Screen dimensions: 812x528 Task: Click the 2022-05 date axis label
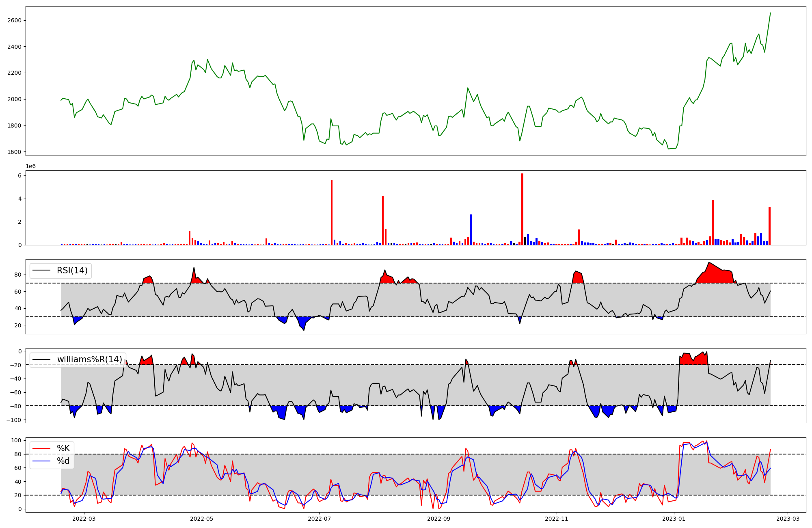(x=201, y=519)
